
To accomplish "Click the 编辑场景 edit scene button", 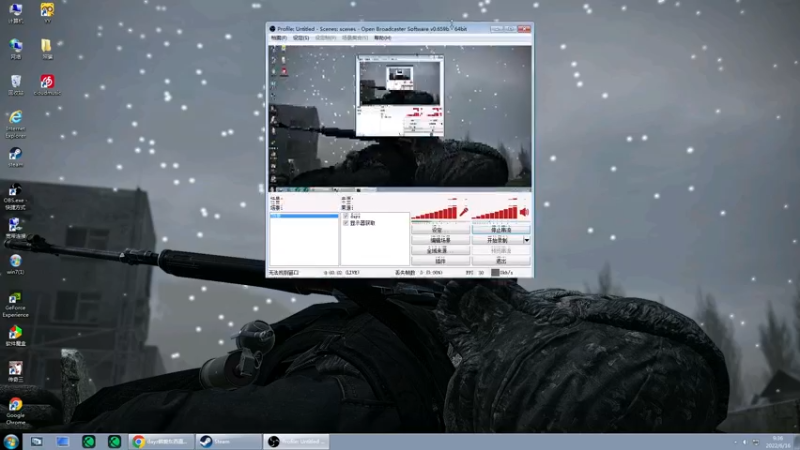I will pos(440,240).
